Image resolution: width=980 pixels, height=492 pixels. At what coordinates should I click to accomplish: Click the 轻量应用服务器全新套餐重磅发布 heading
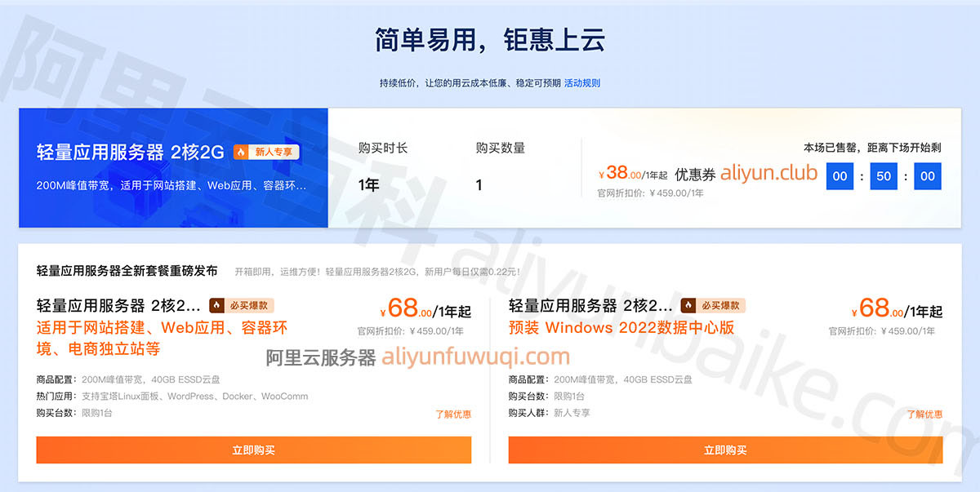127,270
